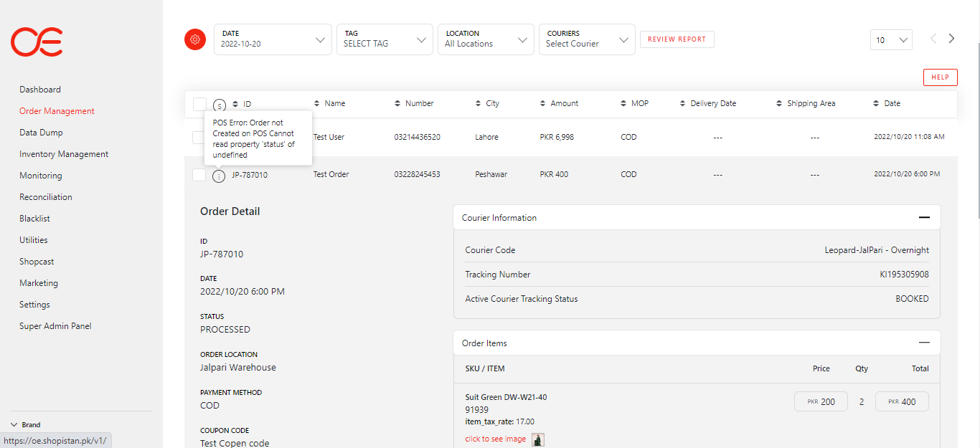Click the red settings gear icon
Viewport: 980px width, 448px height.
click(x=195, y=40)
